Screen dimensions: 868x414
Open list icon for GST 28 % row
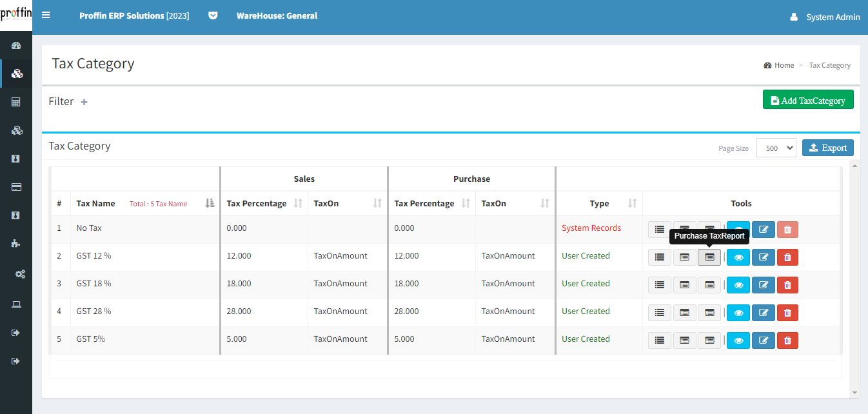(x=660, y=313)
